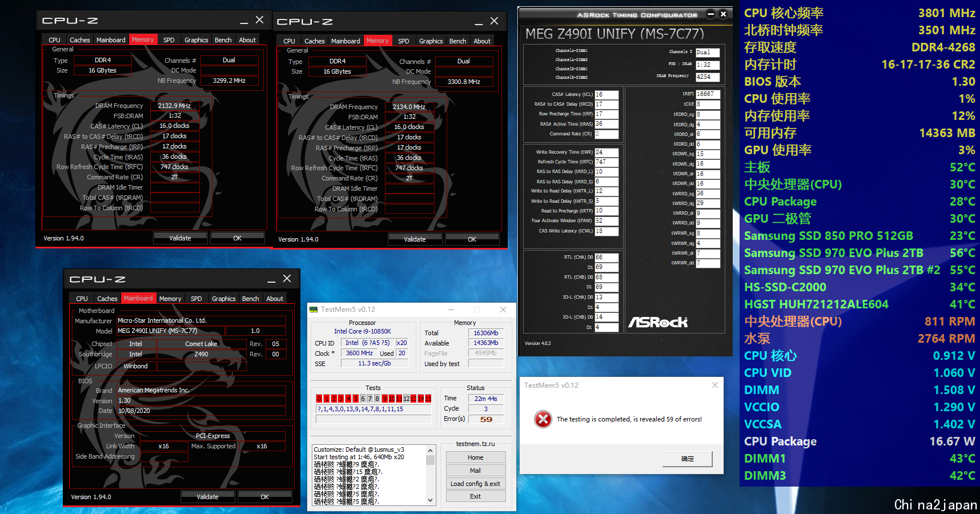
Task: Click the TestMem5 log scrollbar thumb
Action: 431,460
